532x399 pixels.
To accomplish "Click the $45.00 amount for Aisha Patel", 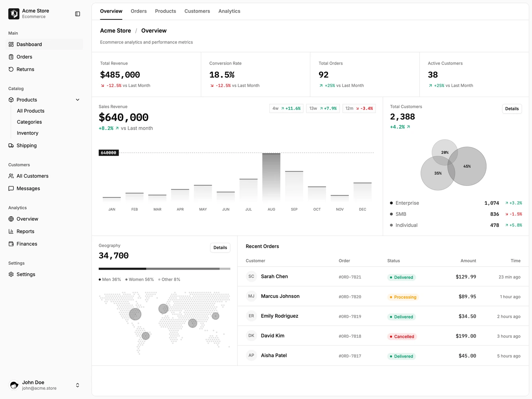I will point(467,356).
